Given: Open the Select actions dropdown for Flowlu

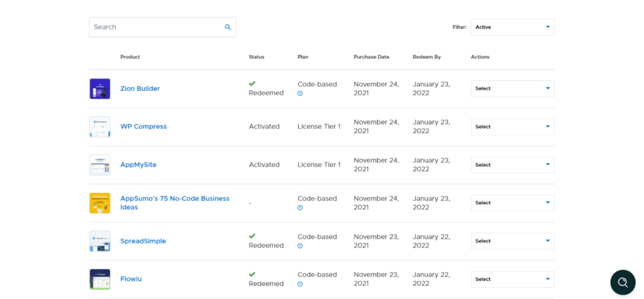Looking at the screenshot, I should click(513, 280).
